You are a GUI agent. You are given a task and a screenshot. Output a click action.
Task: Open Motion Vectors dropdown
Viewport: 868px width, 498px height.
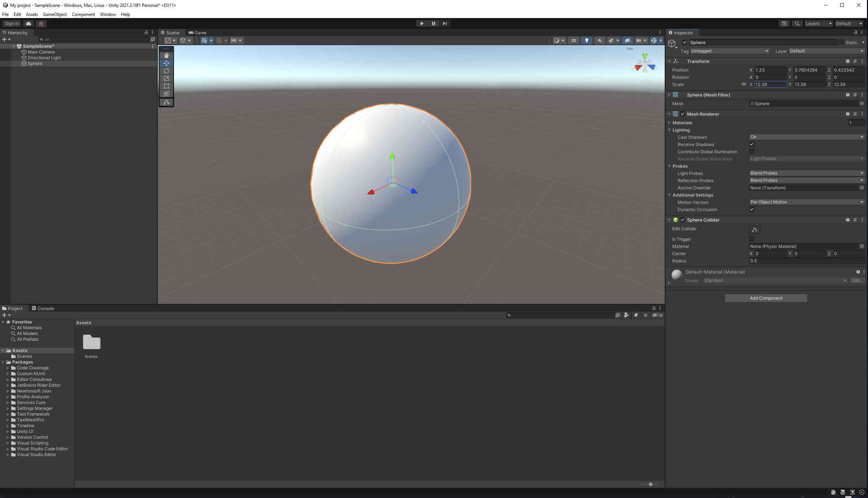coord(807,202)
